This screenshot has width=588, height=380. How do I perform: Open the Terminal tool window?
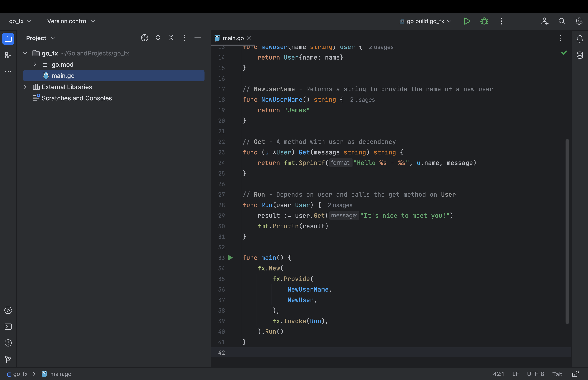[x=8, y=326]
